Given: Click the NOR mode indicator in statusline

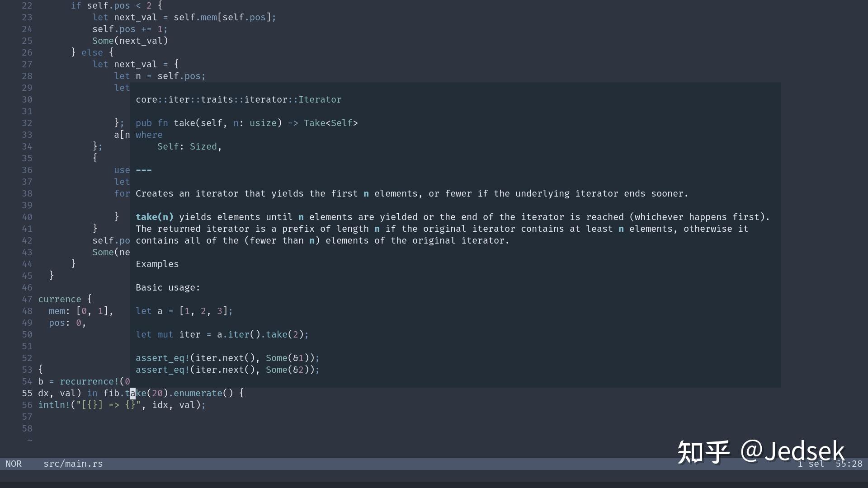Looking at the screenshot, I should click(14, 464).
